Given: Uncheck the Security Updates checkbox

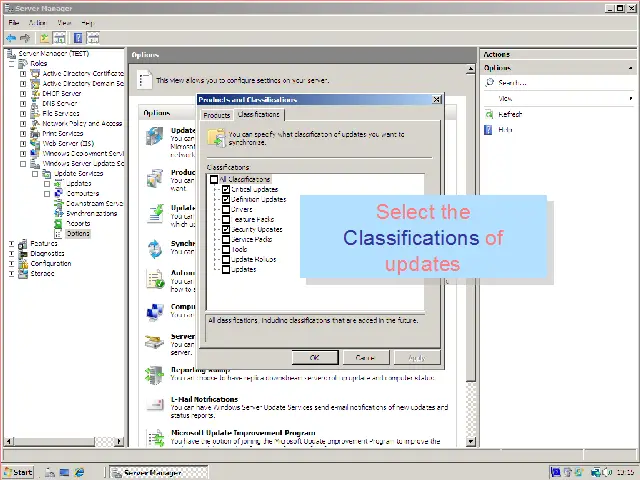Looking at the screenshot, I should click(226, 229).
